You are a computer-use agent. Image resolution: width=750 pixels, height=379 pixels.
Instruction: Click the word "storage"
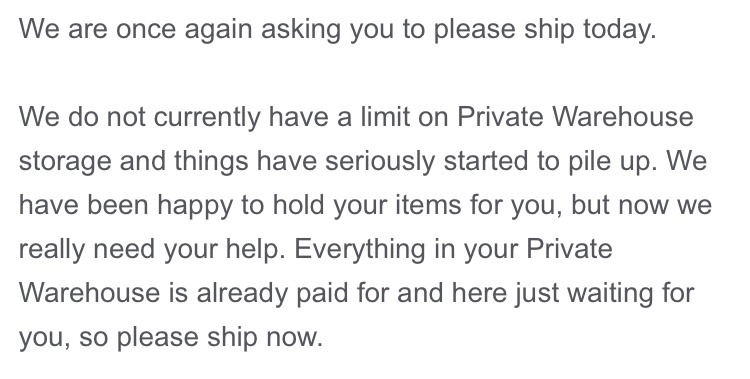point(65,162)
